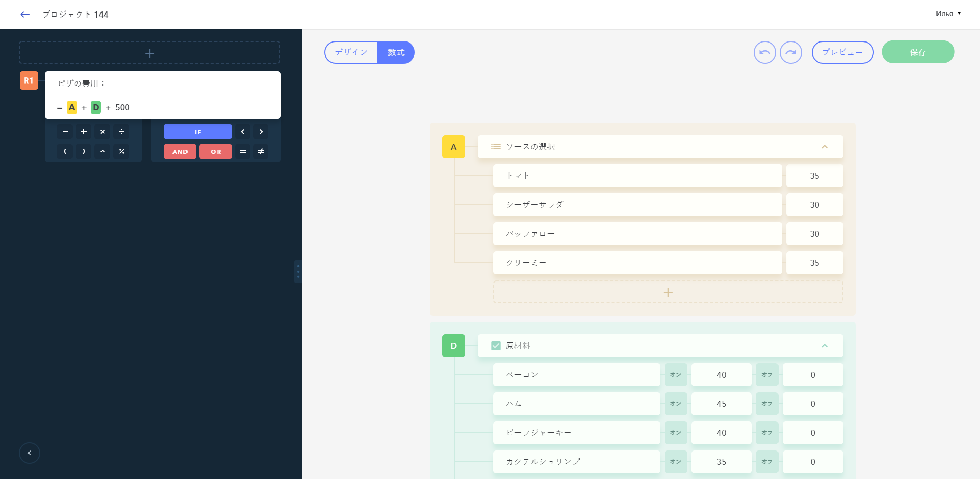980x479 pixels.
Task: Click the panel divider drag handle
Action: click(x=298, y=271)
